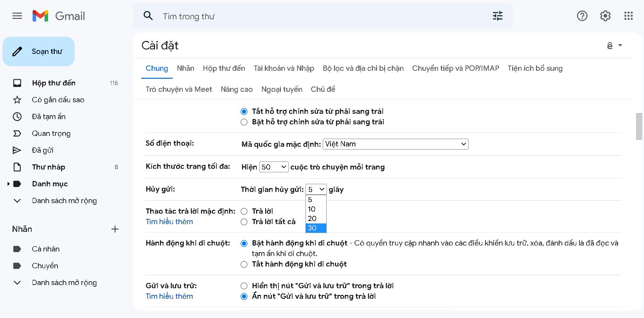Expand Danh sách mở rộng in sidebar
This screenshot has width=644, height=318.
pos(64,200)
